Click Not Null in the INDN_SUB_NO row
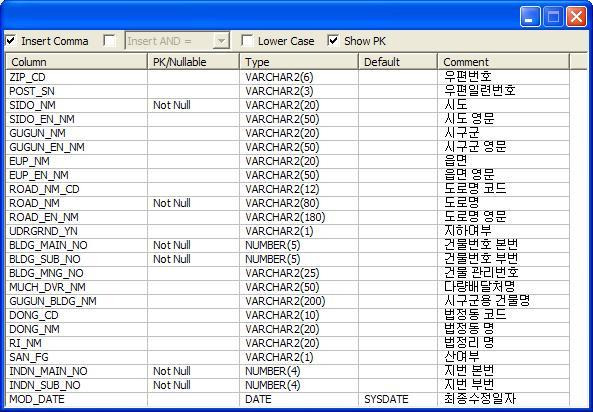The width and height of the screenshot is (593, 412). tap(172, 385)
